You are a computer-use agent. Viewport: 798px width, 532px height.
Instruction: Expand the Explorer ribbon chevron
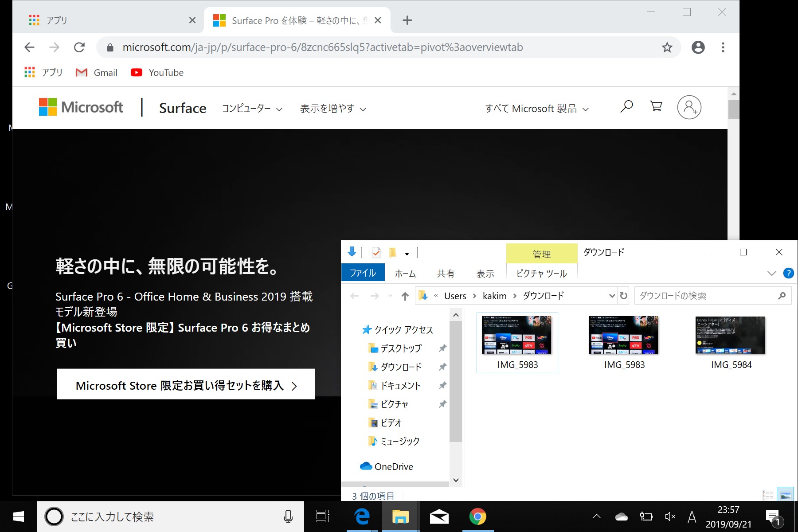(x=771, y=273)
